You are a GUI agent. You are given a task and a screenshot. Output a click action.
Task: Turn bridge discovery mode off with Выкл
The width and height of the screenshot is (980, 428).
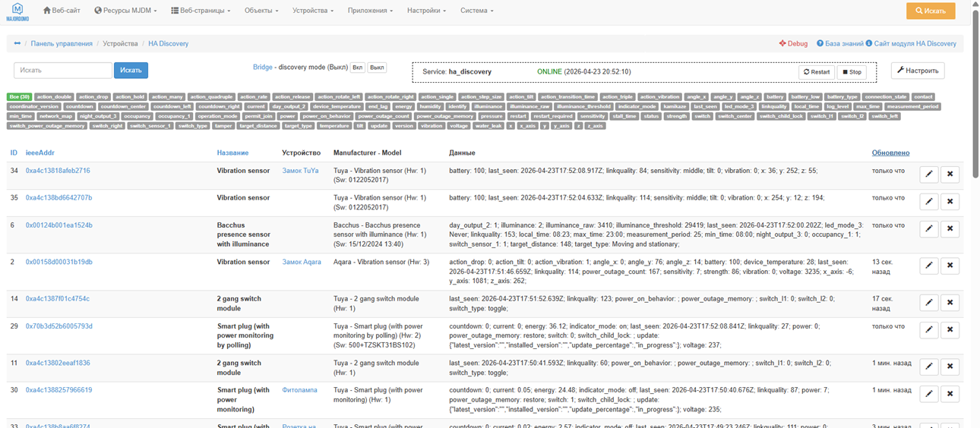click(x=377, y=68)
